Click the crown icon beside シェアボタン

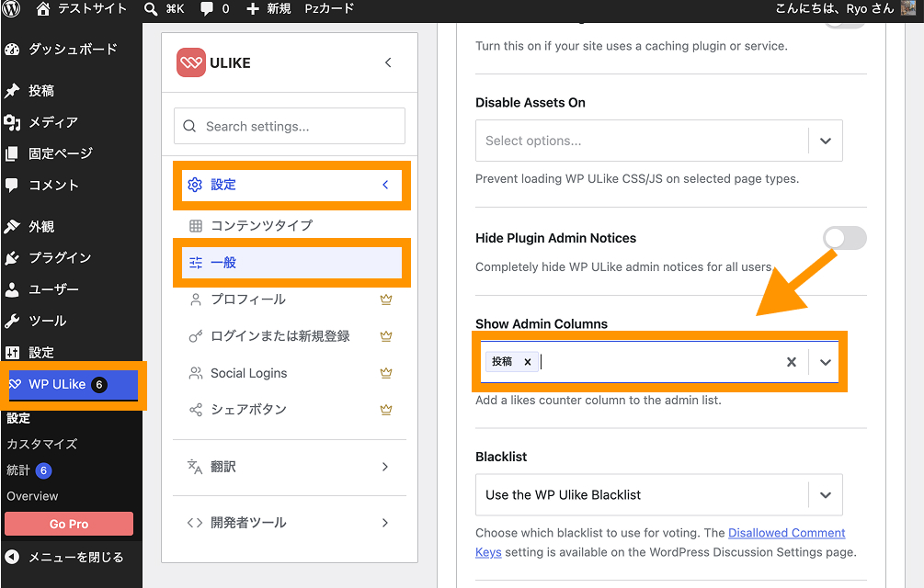[386, 410]
